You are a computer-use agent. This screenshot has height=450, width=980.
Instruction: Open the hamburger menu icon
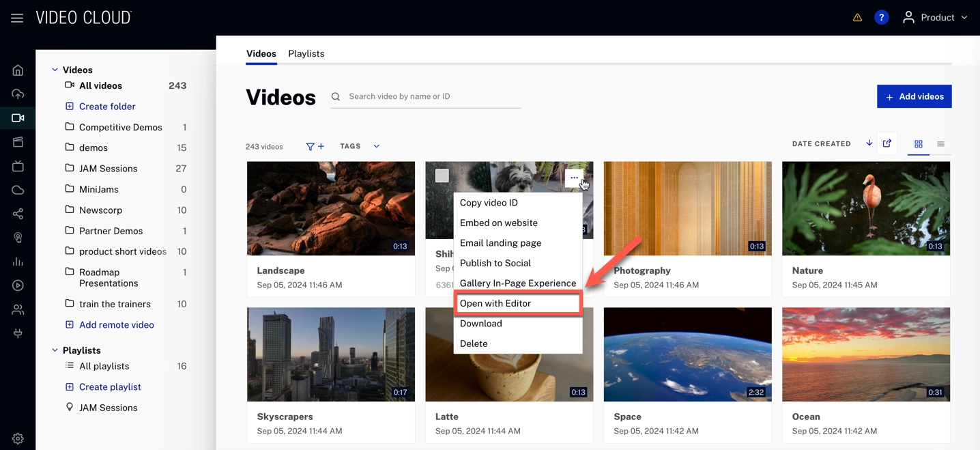tap(17, 18)
